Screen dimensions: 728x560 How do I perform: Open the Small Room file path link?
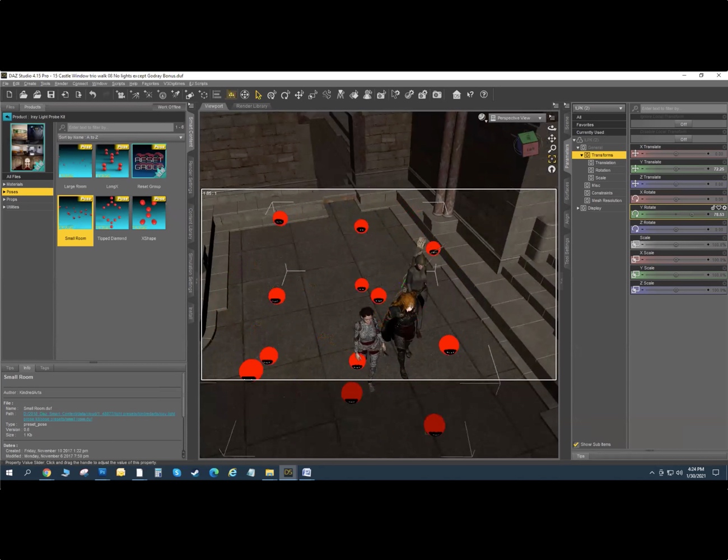coord(99,417)
